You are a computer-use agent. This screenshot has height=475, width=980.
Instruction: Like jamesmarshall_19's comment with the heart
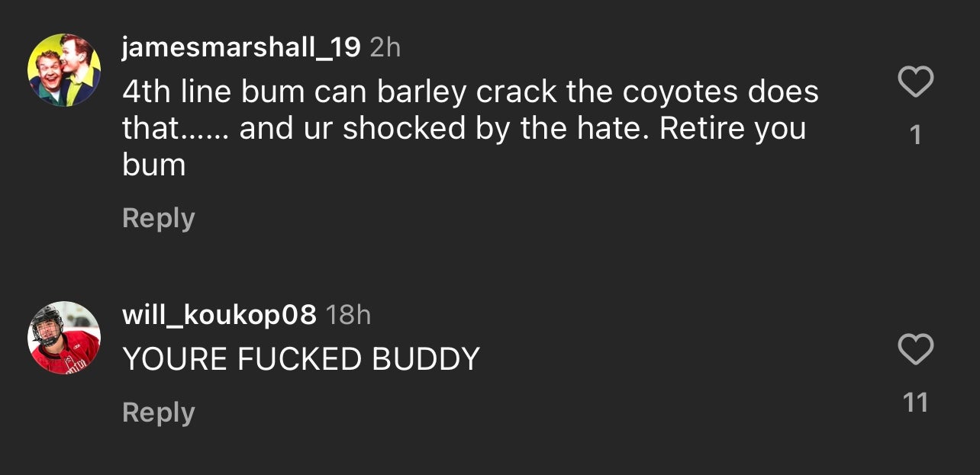[x=915, y=82]
